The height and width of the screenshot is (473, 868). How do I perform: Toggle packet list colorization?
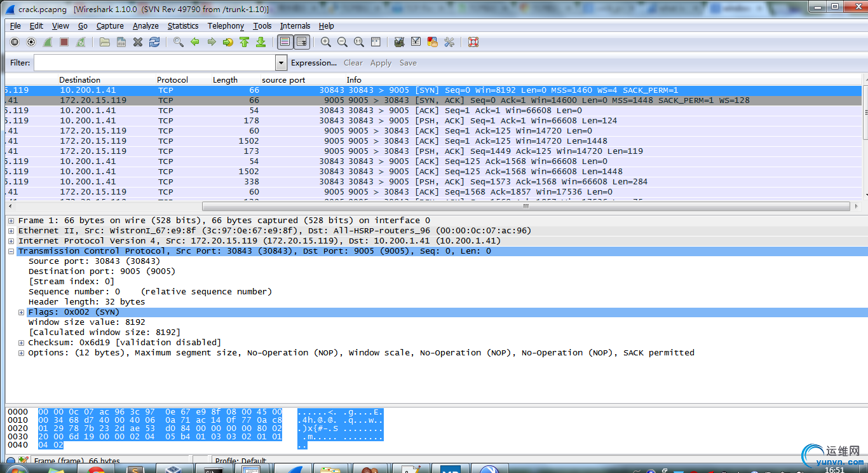tap(285, 42)
